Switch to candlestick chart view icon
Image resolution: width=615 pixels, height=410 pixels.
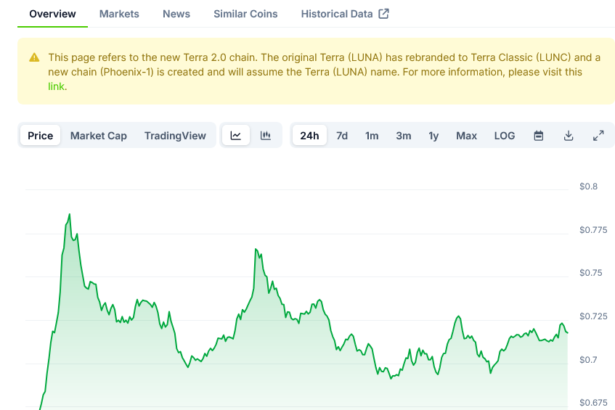pyautogui.click(x=265, y=136)
